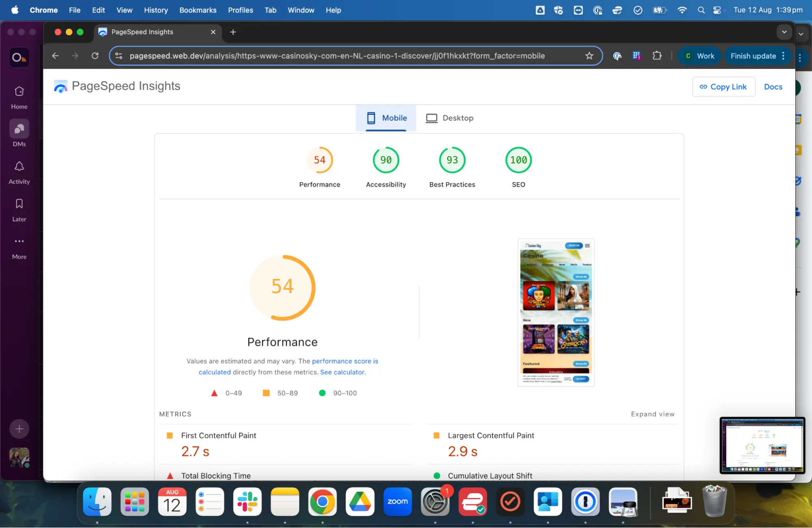Close the PageSpeed Insights tab

(x=213, y=32)
